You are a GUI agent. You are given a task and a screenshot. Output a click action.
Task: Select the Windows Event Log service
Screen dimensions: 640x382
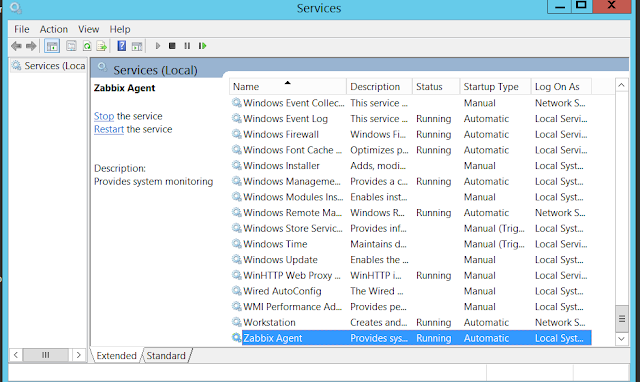410,119
